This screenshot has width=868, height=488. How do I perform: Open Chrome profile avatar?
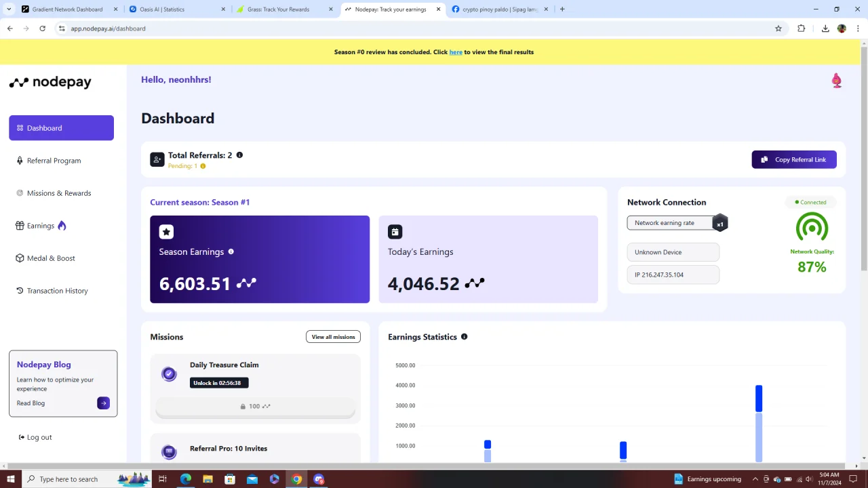(x=842, y=28)
